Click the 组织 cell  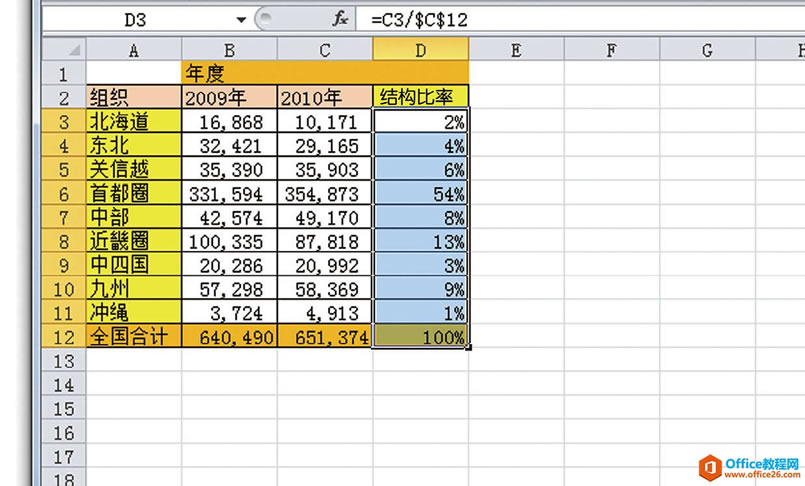[x=133, y=97]
